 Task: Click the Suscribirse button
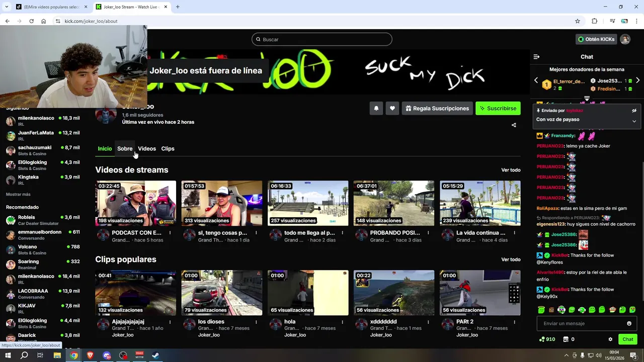[498, 108]
